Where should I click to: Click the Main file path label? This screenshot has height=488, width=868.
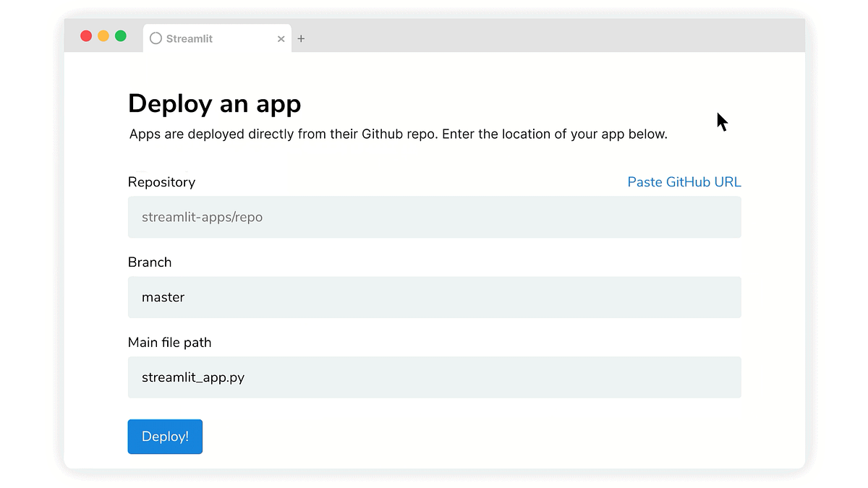pyautogui.click(x=169, y=342)
